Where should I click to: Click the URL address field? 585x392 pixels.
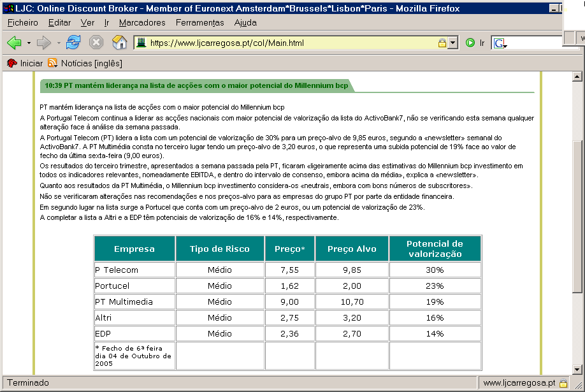click(287, 43)
